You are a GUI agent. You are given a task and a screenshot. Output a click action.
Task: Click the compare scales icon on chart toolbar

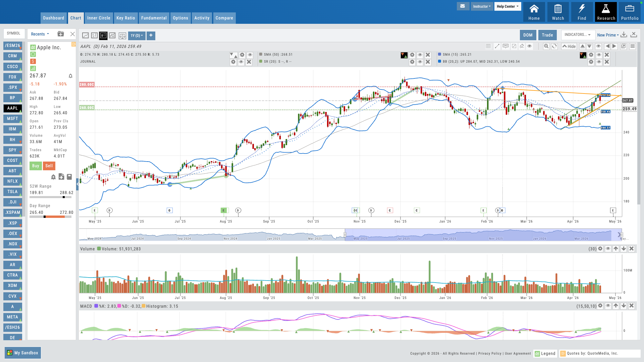122,36
